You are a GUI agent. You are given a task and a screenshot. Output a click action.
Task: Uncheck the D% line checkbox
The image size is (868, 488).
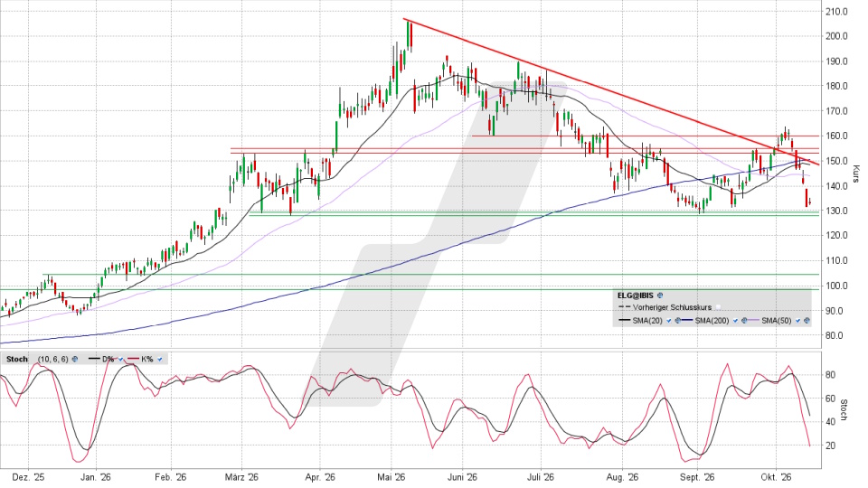point(120,359)
